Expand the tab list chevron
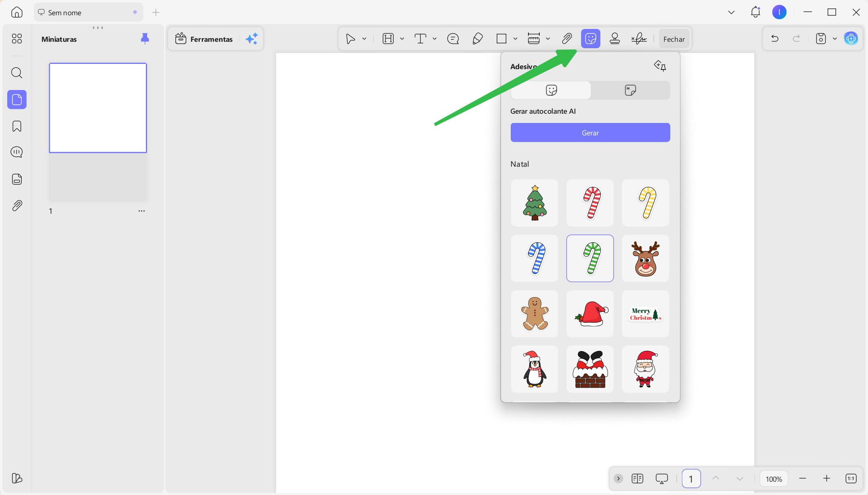This screenshot has width=868, height=495. click(731, 12)
